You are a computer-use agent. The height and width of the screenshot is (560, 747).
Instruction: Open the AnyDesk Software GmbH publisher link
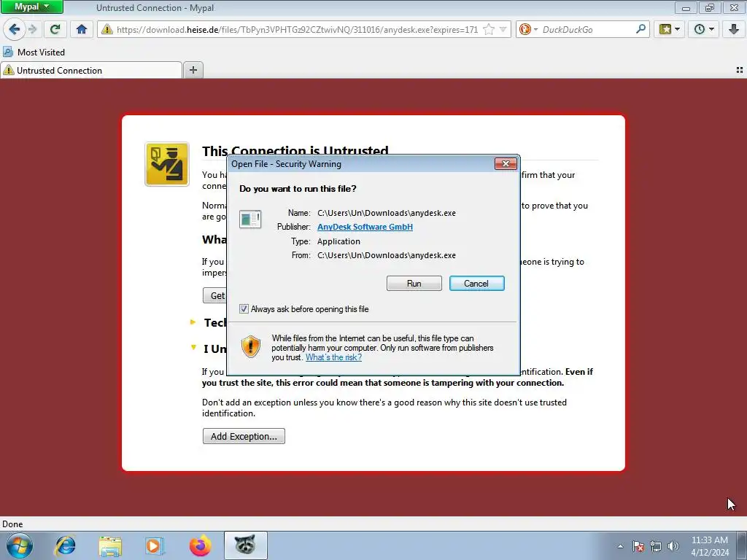coord(365,227)
